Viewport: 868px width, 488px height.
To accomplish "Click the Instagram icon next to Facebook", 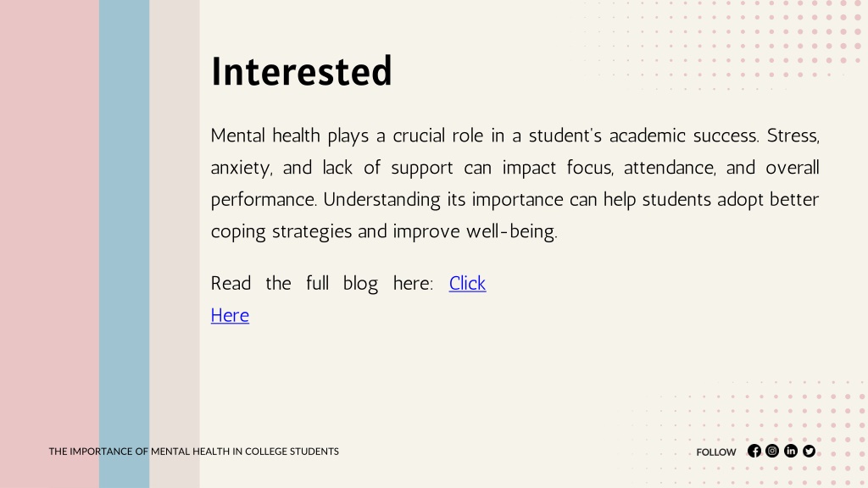I will [772, 451].
